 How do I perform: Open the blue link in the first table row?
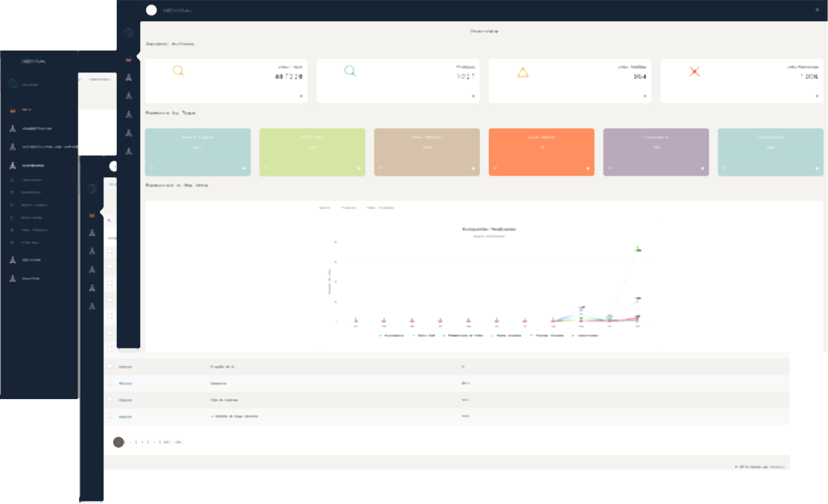pos(125,367)
